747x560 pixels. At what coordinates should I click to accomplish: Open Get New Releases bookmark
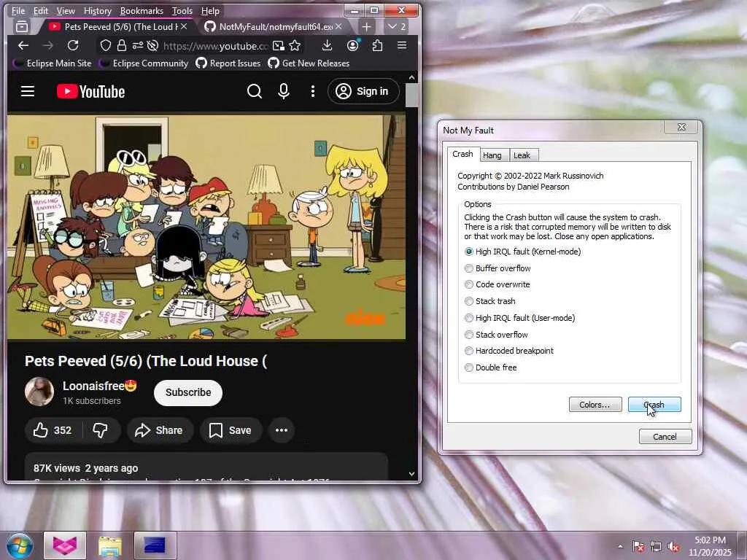click(x=309, y=63)
